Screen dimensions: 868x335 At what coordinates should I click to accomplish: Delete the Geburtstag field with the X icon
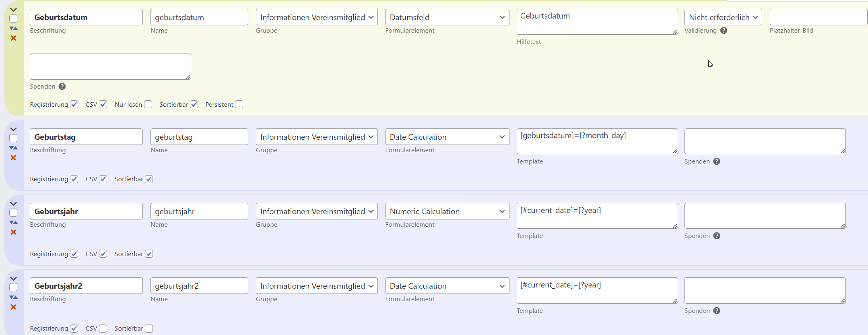[x=13, y=158]
